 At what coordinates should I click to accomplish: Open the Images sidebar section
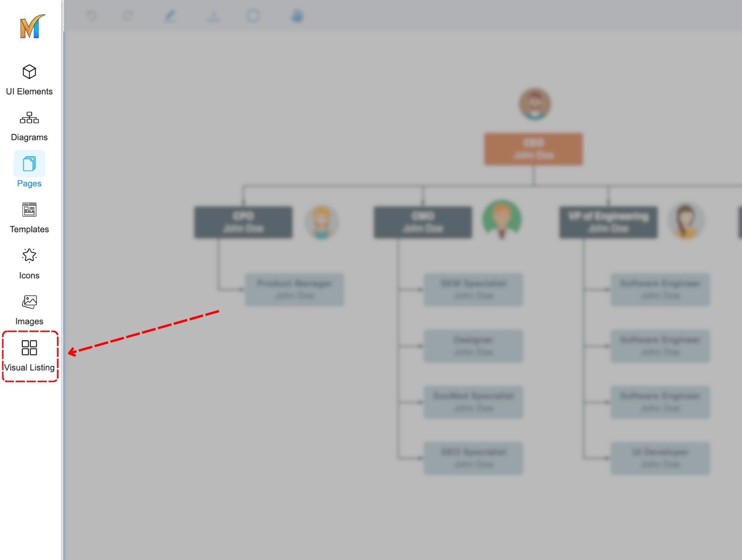(x=29, y=310)
